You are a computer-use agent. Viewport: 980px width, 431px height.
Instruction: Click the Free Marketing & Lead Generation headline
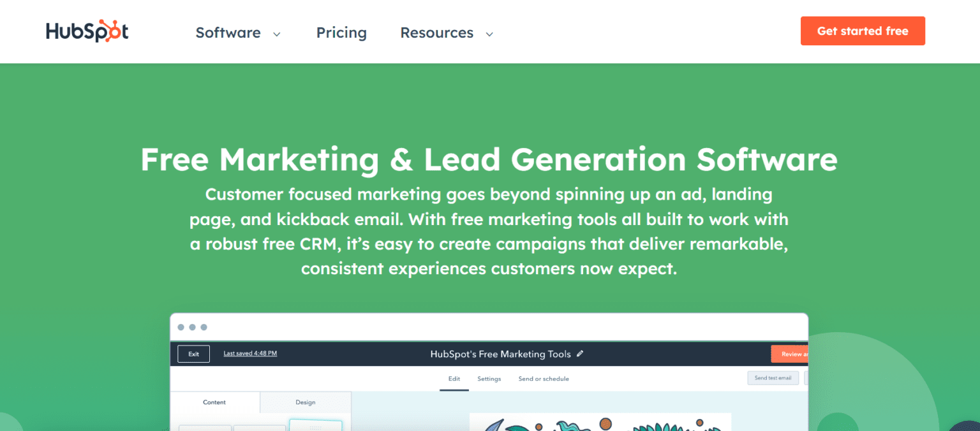pyautogui.click(x=489, y=159)
